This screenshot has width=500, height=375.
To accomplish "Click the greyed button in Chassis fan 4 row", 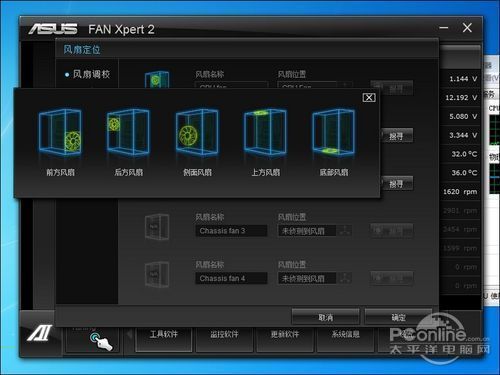I will pyautogui.click(x=392, y=278).
